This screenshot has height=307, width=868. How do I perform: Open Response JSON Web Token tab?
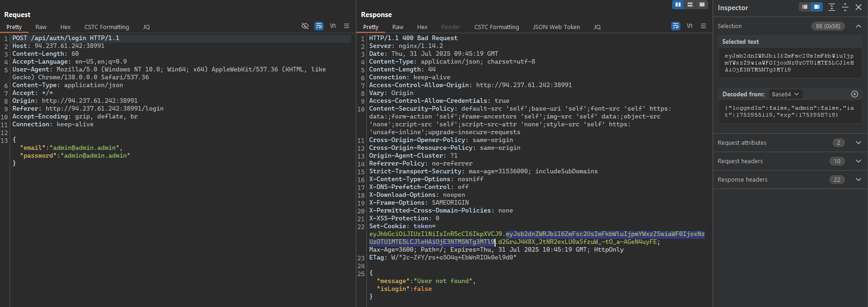point(556,27)
